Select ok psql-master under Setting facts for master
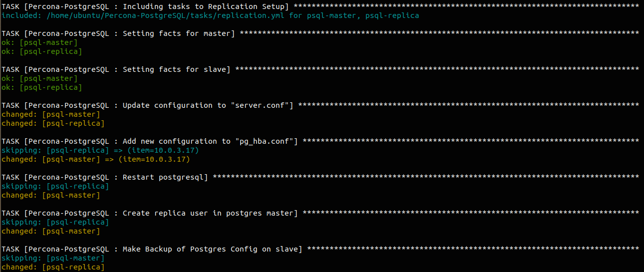This screenshot has width=644, height=272. point(40,42)
